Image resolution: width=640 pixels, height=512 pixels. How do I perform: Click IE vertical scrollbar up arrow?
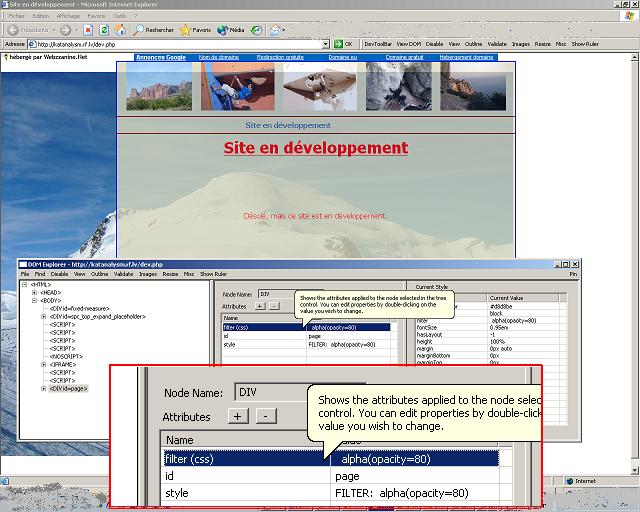pos(635,58)
